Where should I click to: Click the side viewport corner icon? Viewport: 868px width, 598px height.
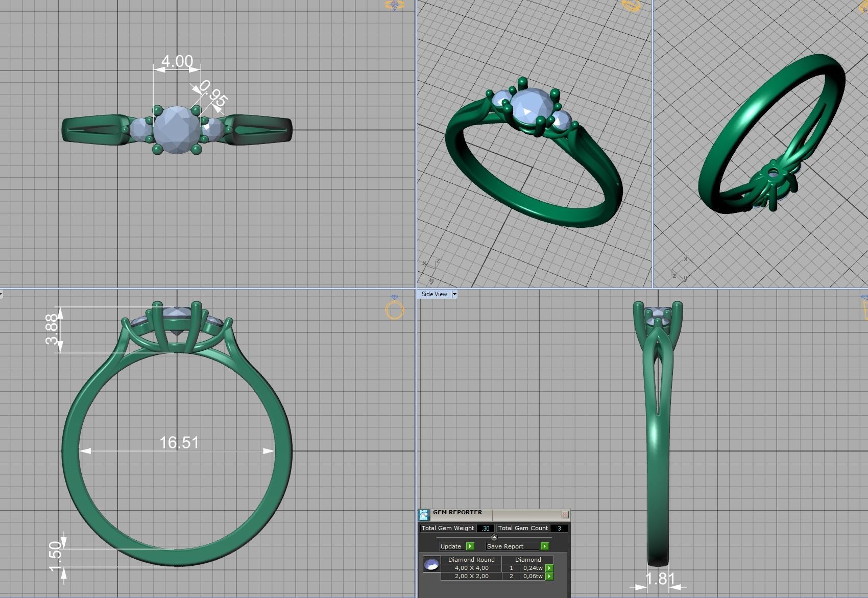tap(864, 307)
